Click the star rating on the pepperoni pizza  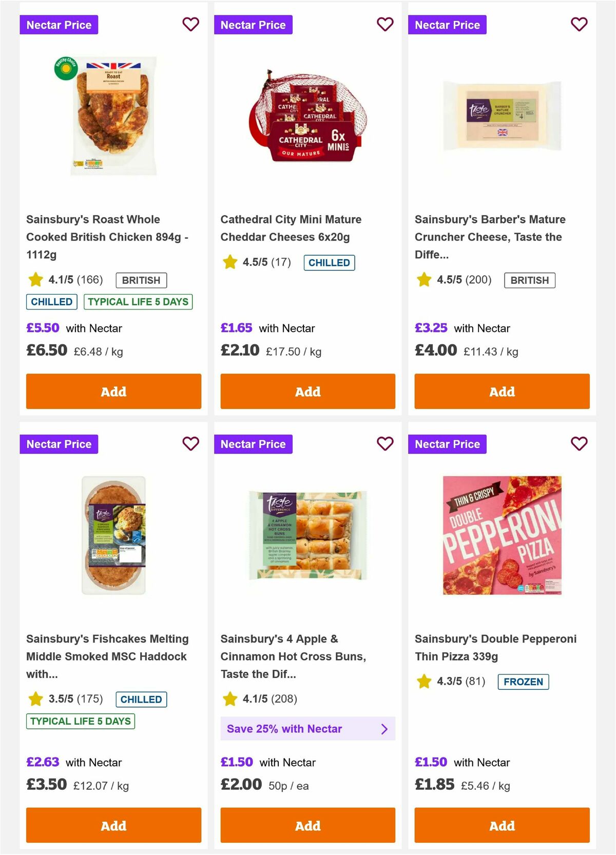423,682
